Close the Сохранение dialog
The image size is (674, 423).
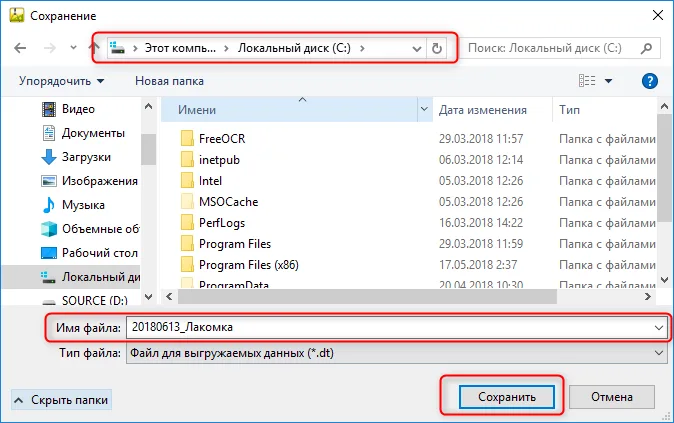coord(658,15)
